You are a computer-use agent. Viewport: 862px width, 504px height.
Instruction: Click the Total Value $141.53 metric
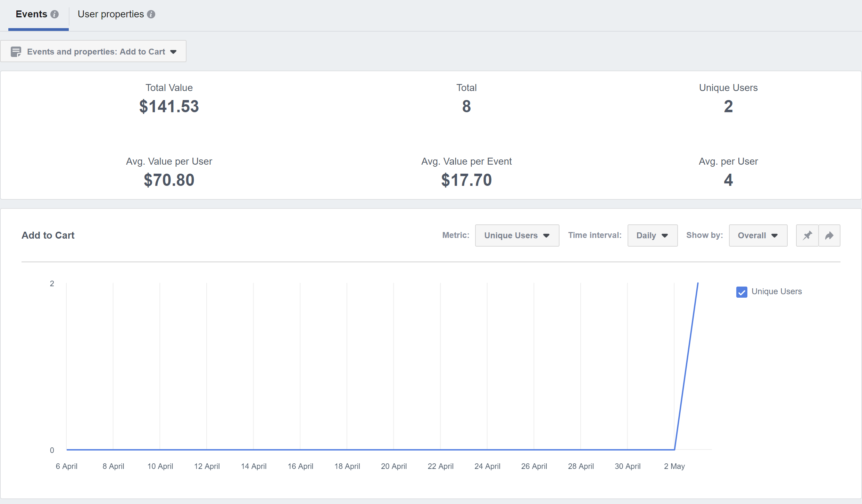pos(169,106)
